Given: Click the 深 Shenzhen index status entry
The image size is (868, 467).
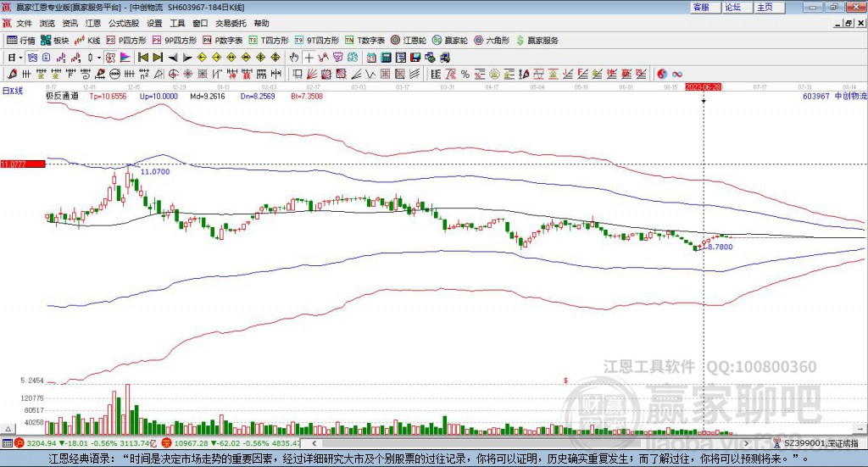Looking at the screenshot, I should point(232,443).
